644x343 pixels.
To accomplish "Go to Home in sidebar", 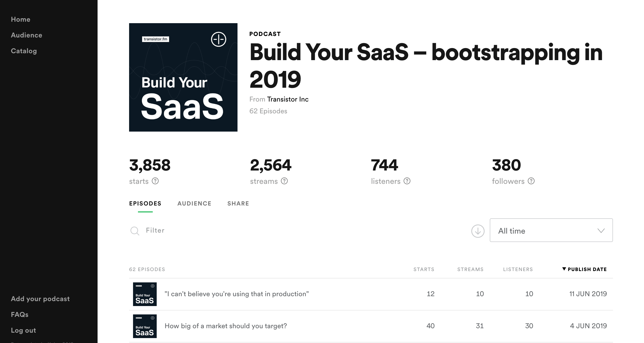I will click(x=20, y=19).
